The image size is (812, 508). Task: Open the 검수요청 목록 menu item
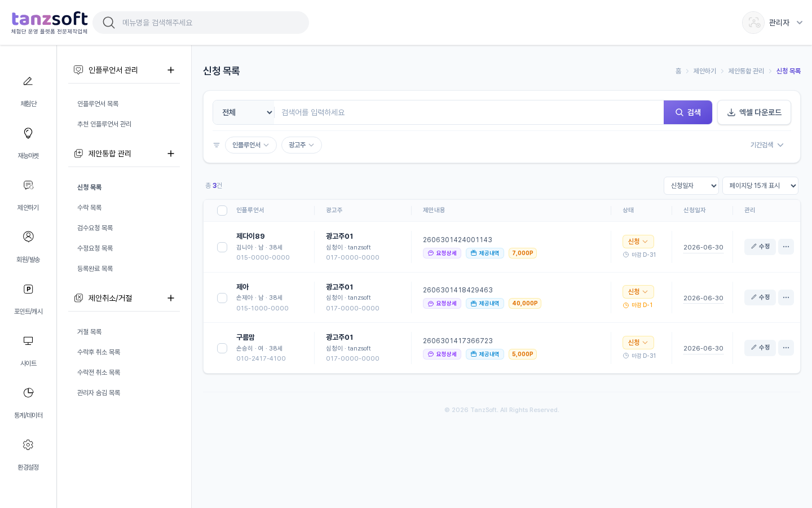tap(95, 228)
